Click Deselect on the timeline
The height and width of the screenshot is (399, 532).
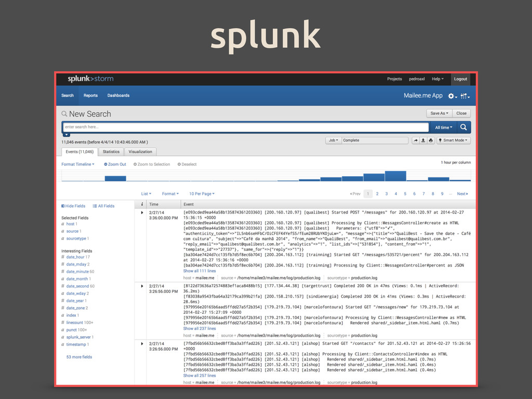pyautogui.click(x=187, y=164)
